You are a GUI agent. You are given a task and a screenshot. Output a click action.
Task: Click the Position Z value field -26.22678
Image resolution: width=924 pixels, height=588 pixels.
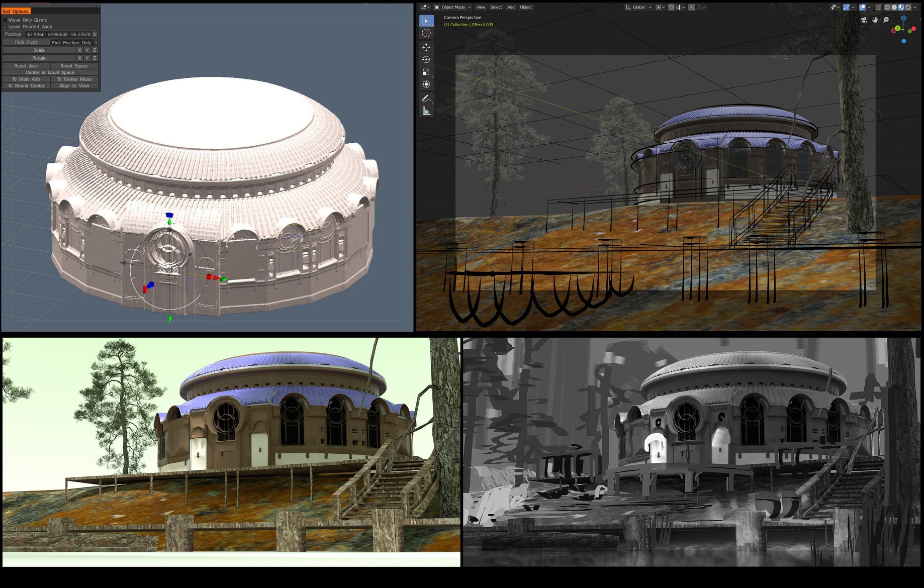click(80, 35)
